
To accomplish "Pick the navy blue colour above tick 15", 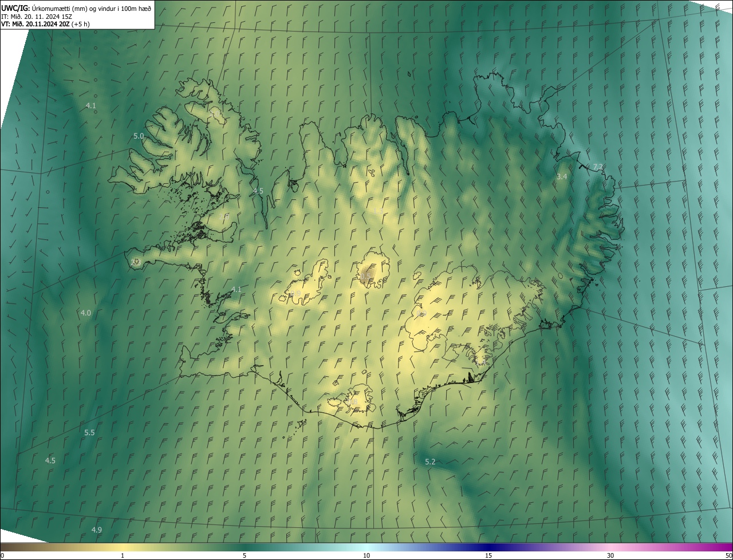I will 488,547.
